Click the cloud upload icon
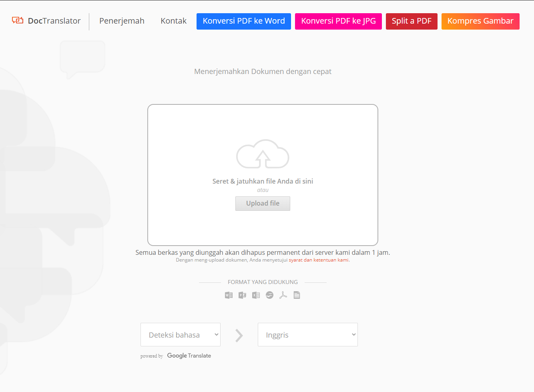The image size is (534, 392). [x=263, y=154]
